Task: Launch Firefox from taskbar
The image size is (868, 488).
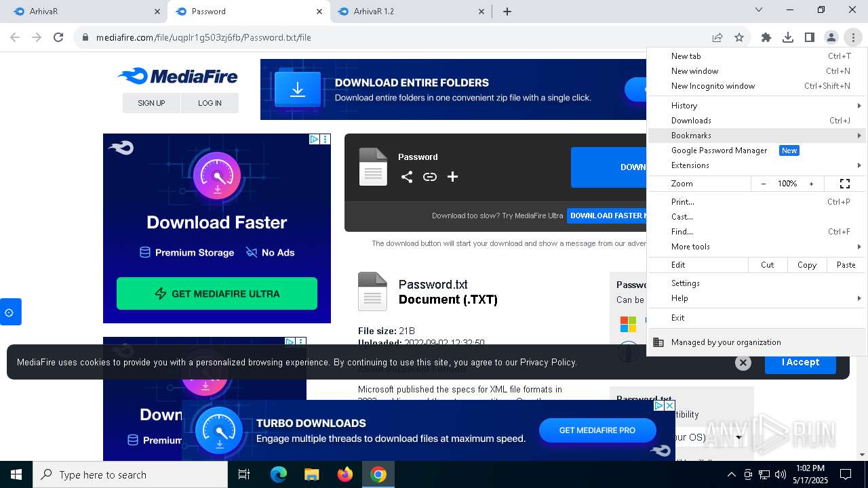Action: point(345,474)
